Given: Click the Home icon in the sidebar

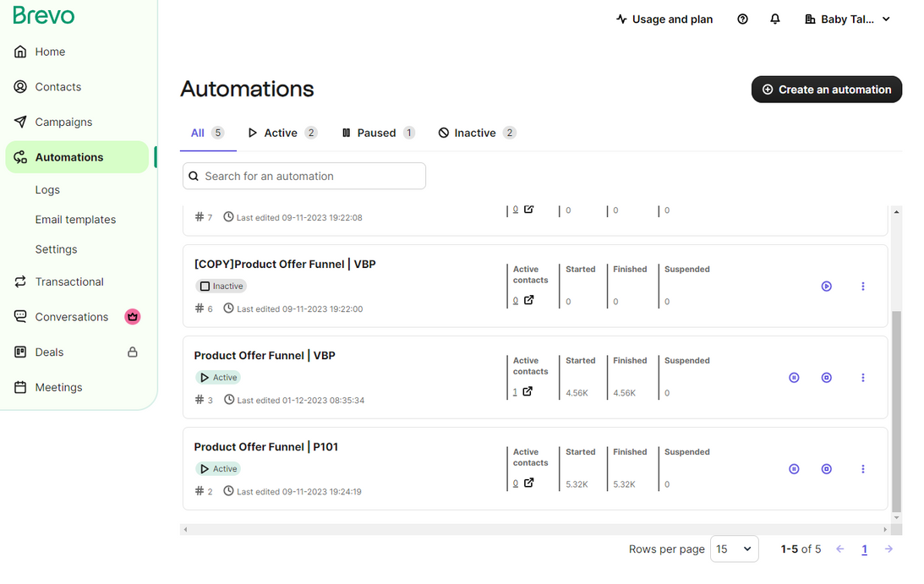Looking at the screenshot, I should coord(20,52).
